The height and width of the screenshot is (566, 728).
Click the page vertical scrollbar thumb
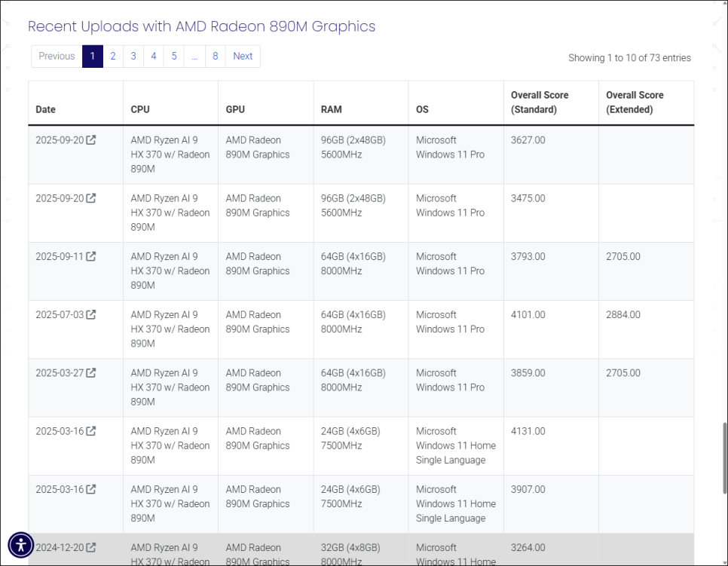pos(723,457)
